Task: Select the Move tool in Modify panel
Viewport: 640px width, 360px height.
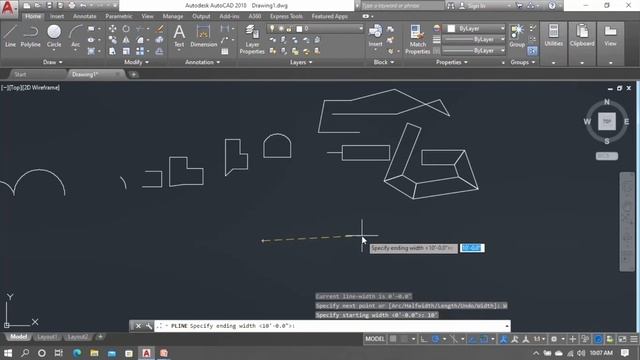Action: click(112, 29)
